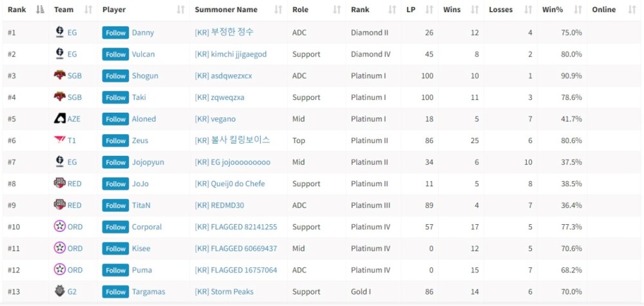Toggle Follow for player Targamas

tap(116, 292)
